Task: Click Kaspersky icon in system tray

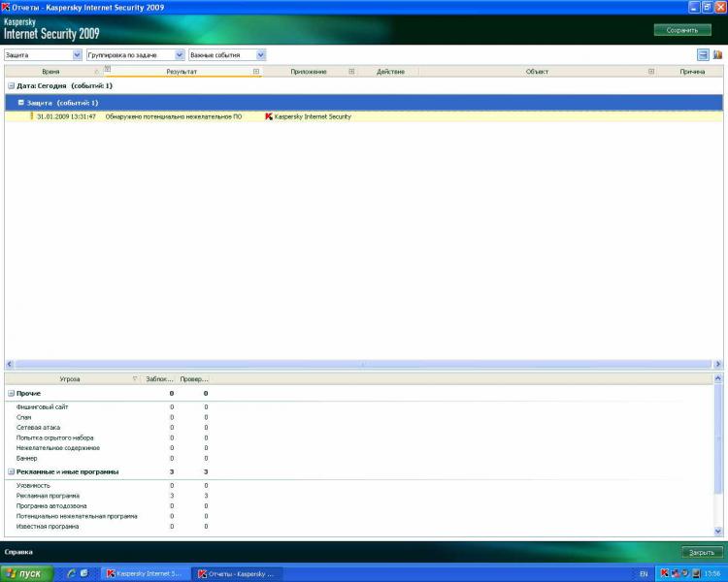Action: [x=665, y=573]
